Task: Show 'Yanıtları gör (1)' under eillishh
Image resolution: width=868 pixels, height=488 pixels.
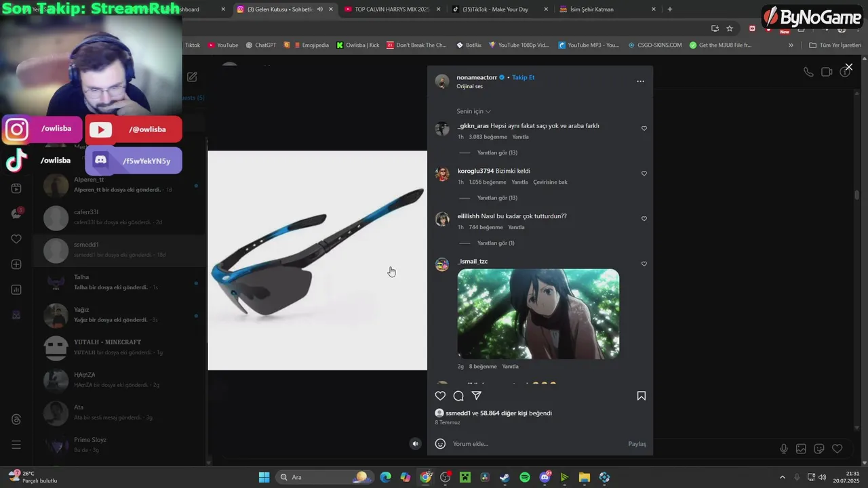Action: pyautogui.click(x=496, y=243)
